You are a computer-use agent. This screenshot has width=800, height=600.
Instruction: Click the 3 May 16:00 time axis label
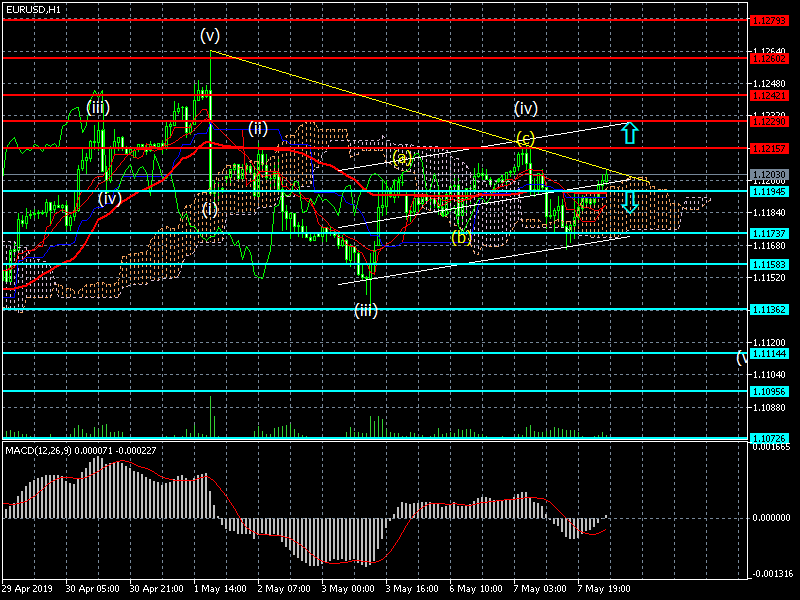(x=410, y=589)
